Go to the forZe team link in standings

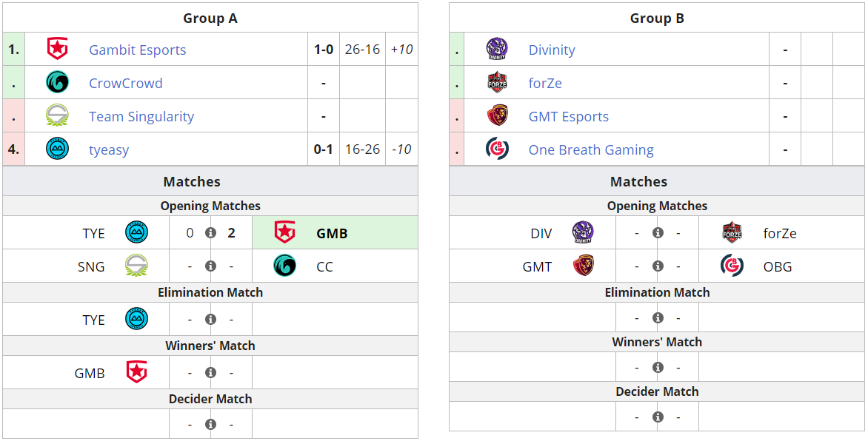click(x=545, y=83)
